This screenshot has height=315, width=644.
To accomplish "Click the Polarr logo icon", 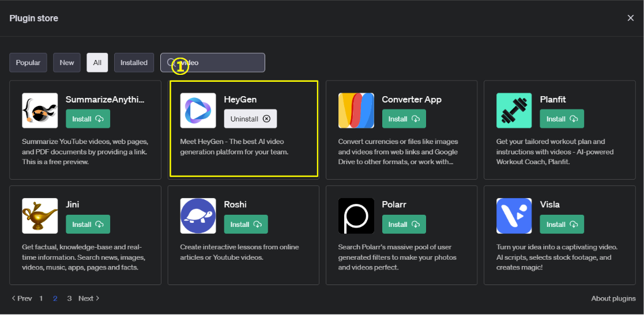I will click(x=356, y=216).
